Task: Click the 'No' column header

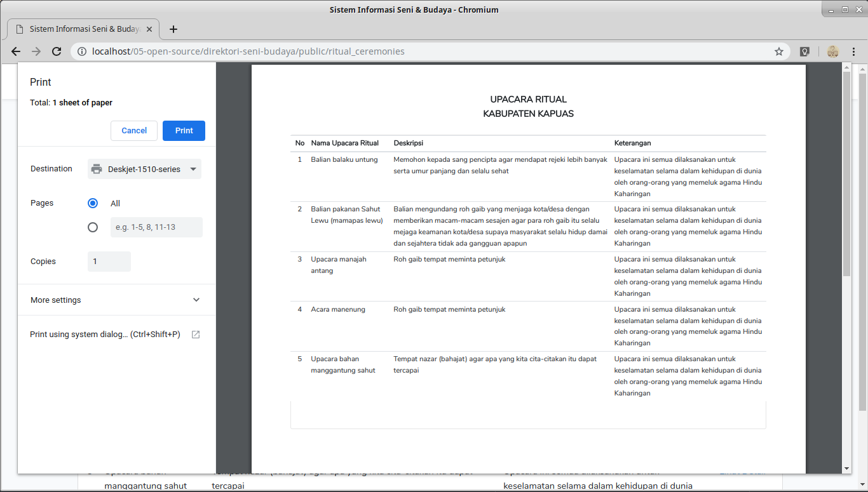Action: (x=300, y=143)
